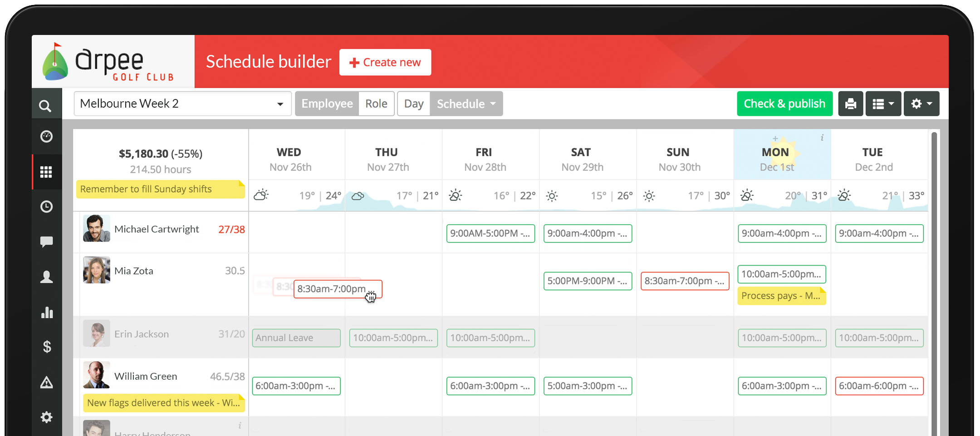Select the FRI Nov 28th column header
This screenshot has width=980, height=436.
(x=490, y=154)
